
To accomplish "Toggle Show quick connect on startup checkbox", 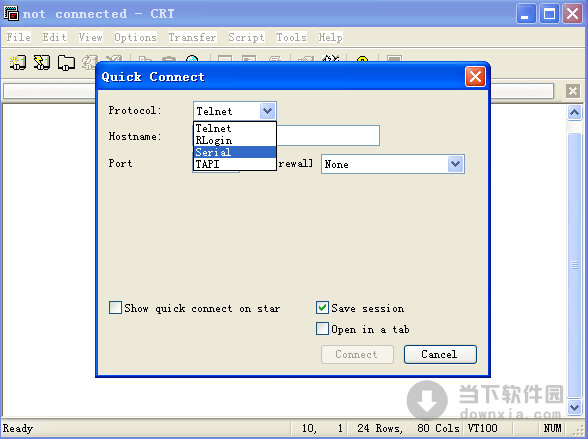I will pyautogui.click(x=116, y=308).
